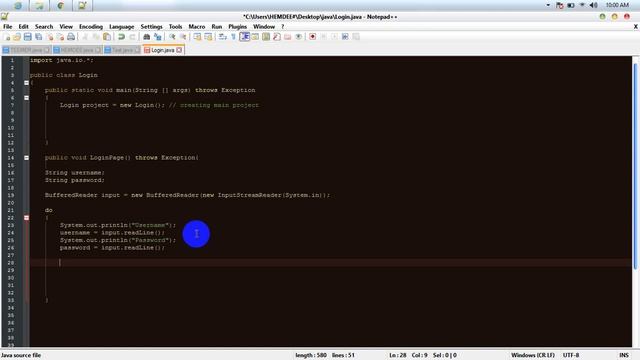Click the Playback macro icon
This screenshot has height=360, width=640.
coord(334,37)
